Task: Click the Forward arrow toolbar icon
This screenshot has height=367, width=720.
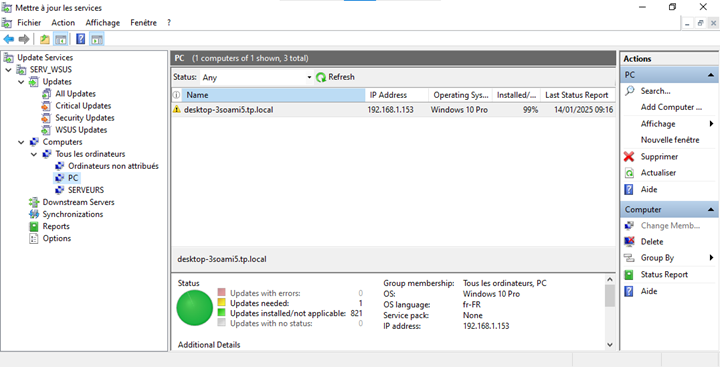Action: point(24,40)
